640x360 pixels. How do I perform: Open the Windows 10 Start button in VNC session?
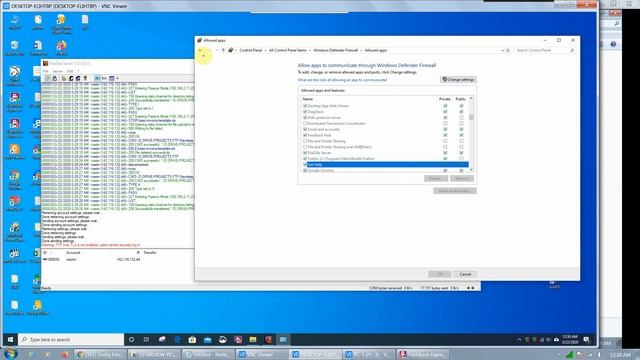tap(10, 340)
